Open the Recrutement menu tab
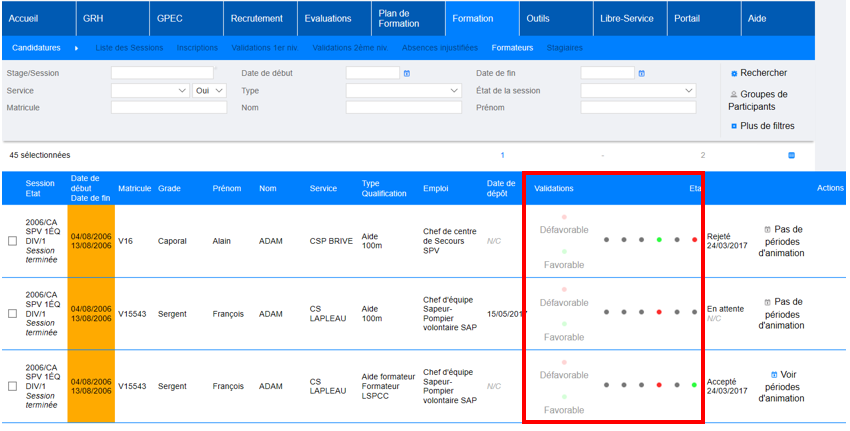The height and width of the screenshot is (431, 850). 256,18
